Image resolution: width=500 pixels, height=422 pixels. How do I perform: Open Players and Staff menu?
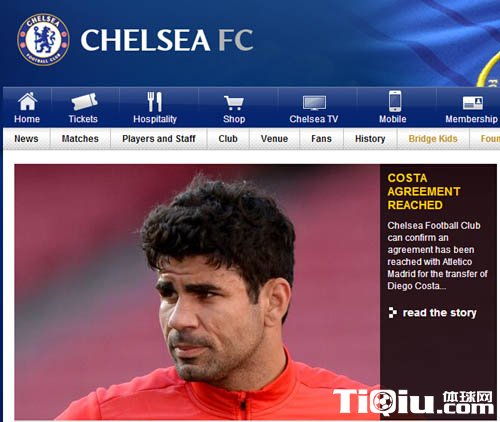click(159, 139)
